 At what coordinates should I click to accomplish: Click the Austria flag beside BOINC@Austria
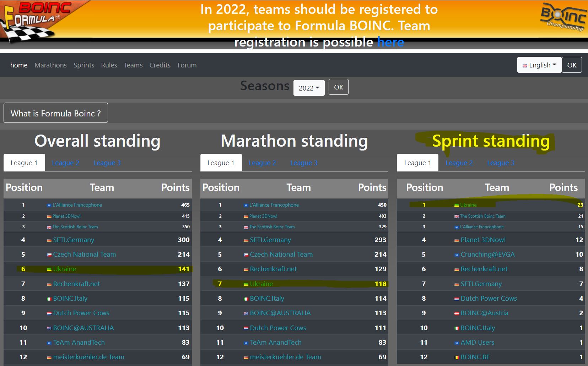pyautogui.click(x=457, y=313)
